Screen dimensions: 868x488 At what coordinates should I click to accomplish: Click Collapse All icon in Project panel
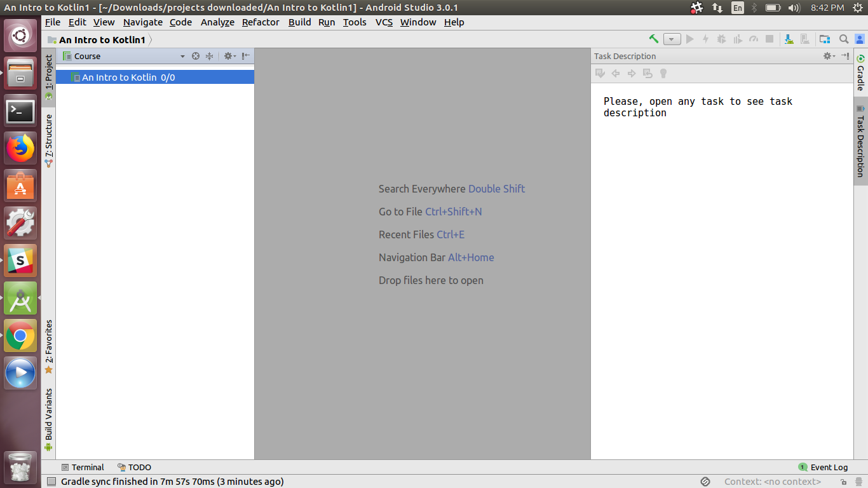pos(209,56)
